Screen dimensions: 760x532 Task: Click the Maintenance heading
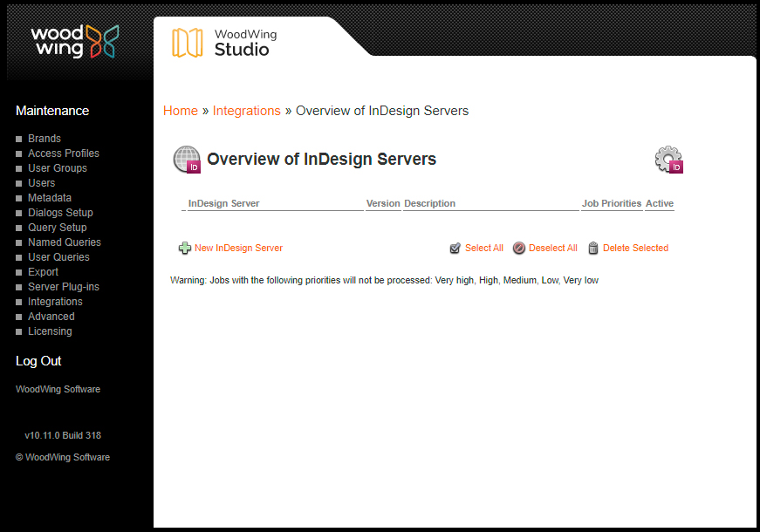pyautogui.click(x=52, y=111)
